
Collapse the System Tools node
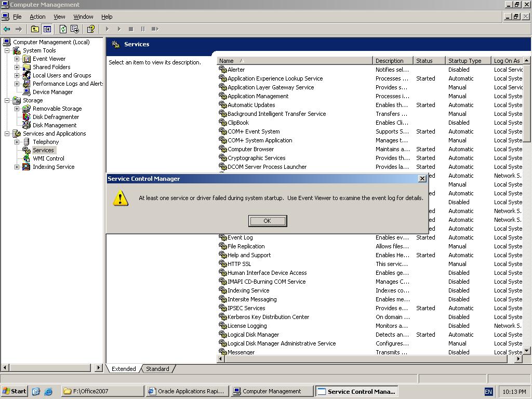[x=7, y=50]
